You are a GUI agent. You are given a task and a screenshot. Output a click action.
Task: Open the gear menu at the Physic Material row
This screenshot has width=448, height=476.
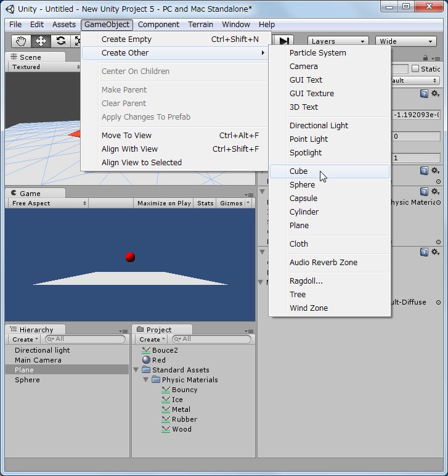[x=435, y=192]
